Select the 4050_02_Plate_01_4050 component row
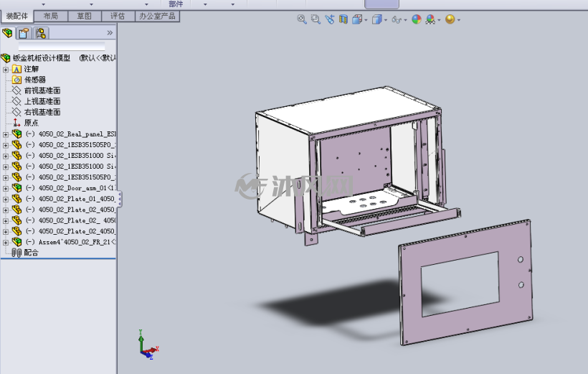Image resolution: width=588 pixels, height=374 pixels. pos(64,199)
